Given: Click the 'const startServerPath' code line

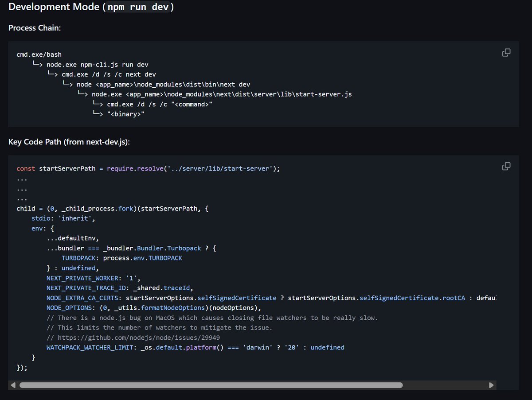Looking at the screenshot, I should [x=148, y=169].
